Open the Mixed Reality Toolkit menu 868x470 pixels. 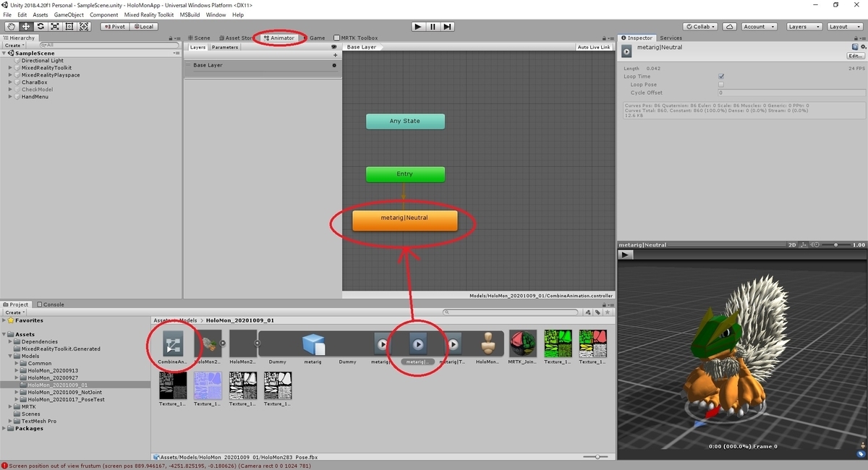148,14
